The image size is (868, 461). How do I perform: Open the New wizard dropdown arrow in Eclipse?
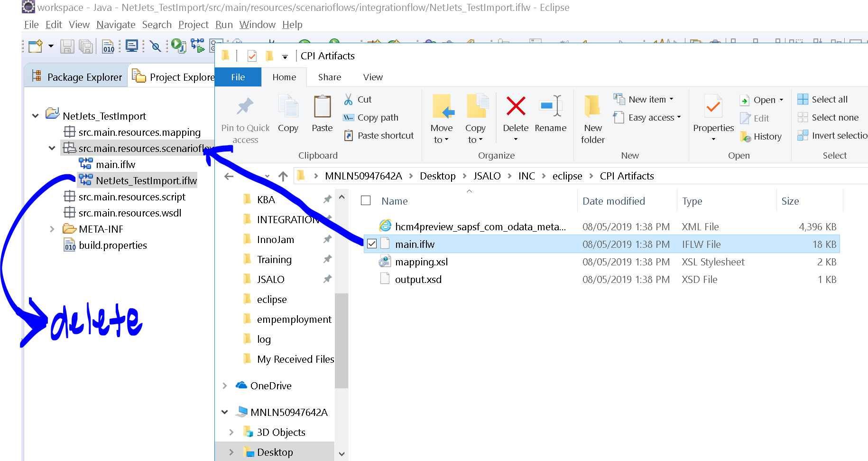51,46
